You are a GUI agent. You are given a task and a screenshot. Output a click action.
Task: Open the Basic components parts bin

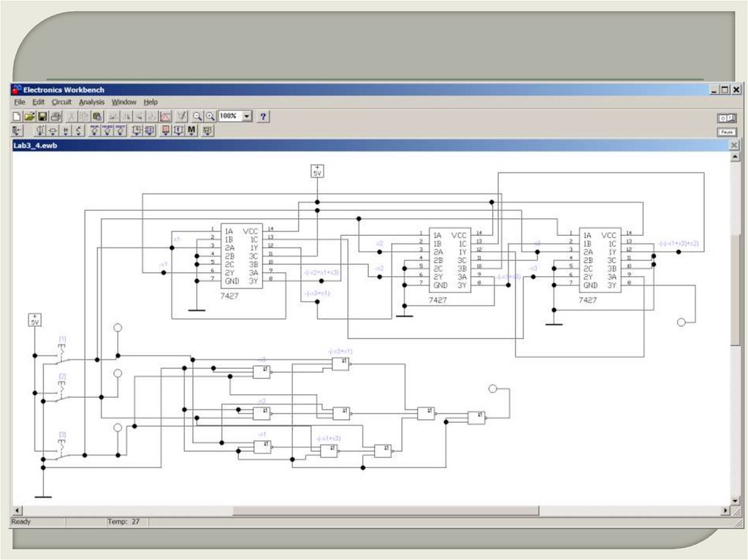pyautogui.click(x=53, y=130)
